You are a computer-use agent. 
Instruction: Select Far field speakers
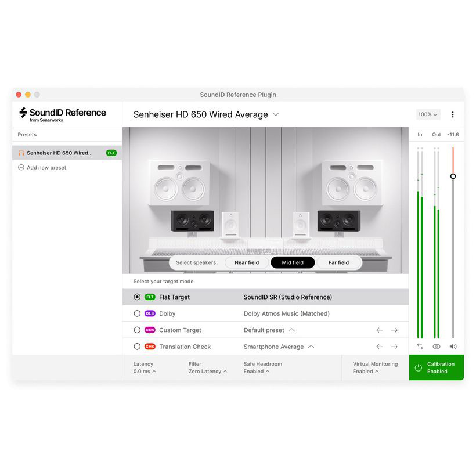(338, 262)
